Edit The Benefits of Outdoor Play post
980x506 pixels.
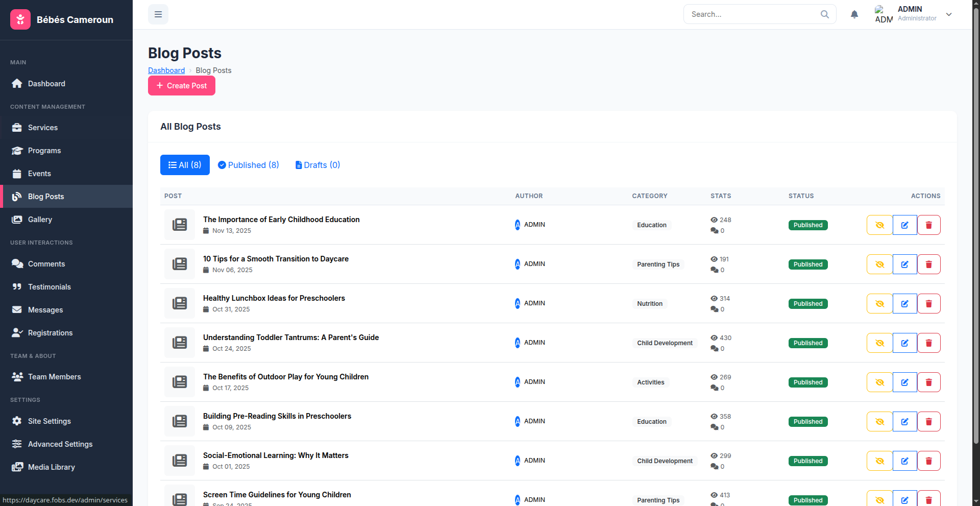tap(904, 382)
